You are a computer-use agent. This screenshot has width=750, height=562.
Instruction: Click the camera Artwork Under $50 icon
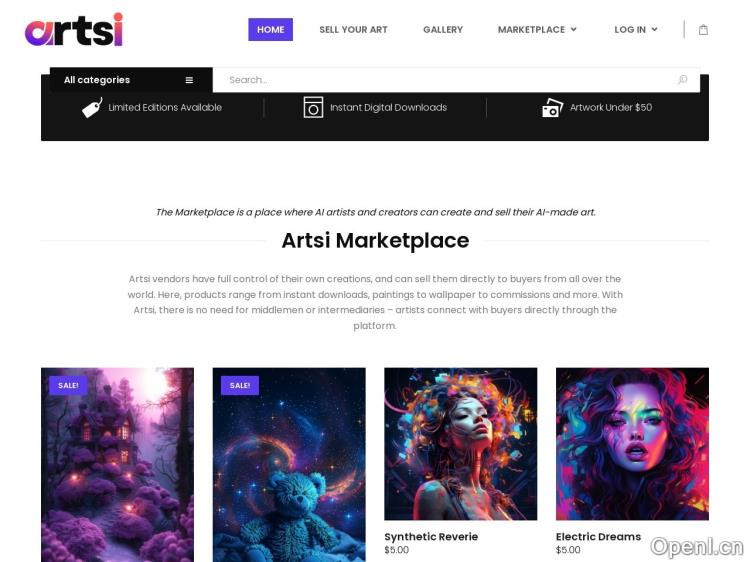(552, 108)
